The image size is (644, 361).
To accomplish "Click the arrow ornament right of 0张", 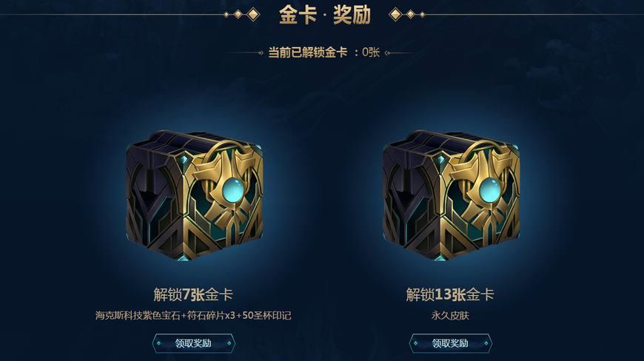I will point(402,53).
